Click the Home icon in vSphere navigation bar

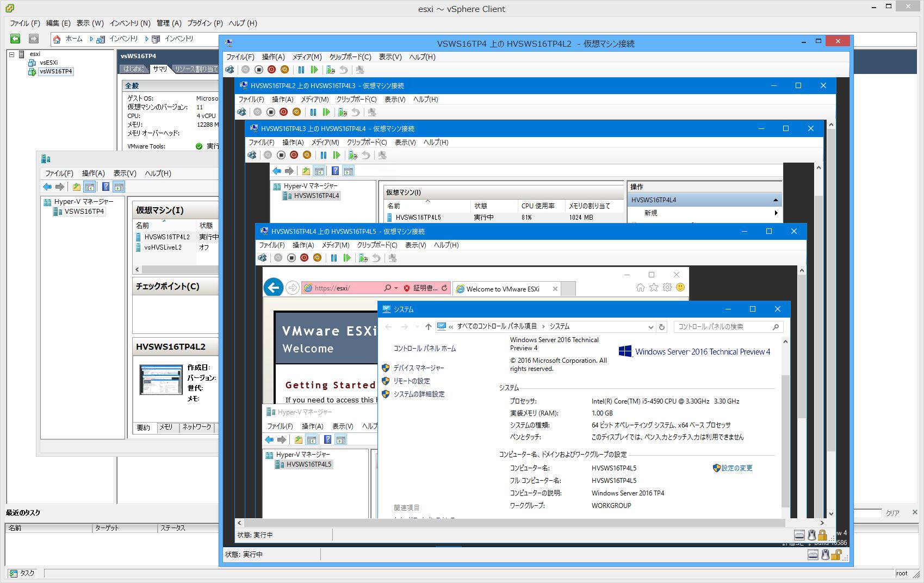pos(57,39)
